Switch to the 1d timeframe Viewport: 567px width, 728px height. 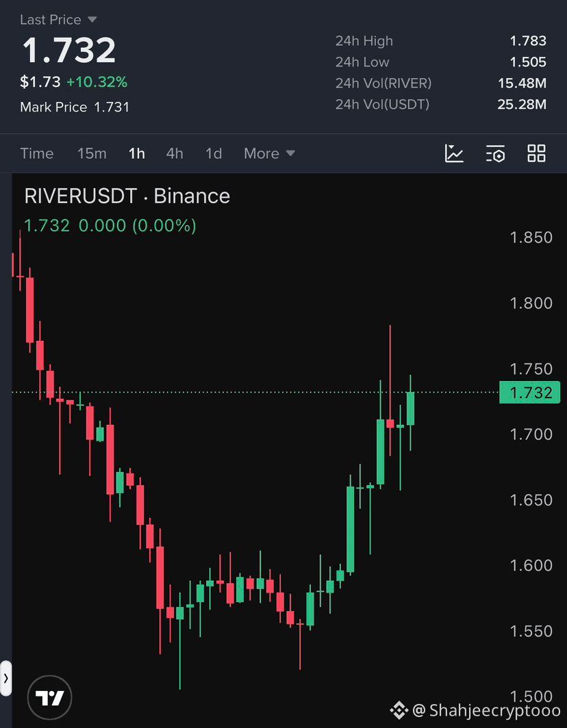tap(214, 153)
